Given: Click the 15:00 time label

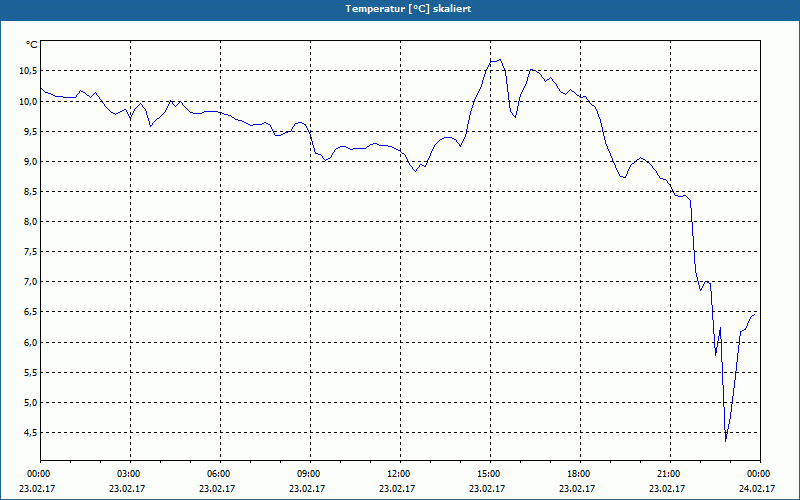Looking at the screenshot, I should [x=490, y=474].
